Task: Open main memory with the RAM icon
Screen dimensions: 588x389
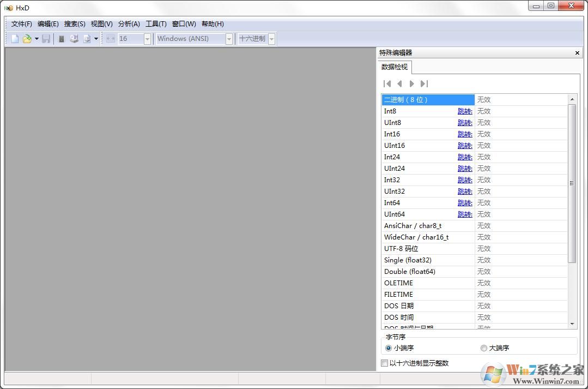Action: 60,38
